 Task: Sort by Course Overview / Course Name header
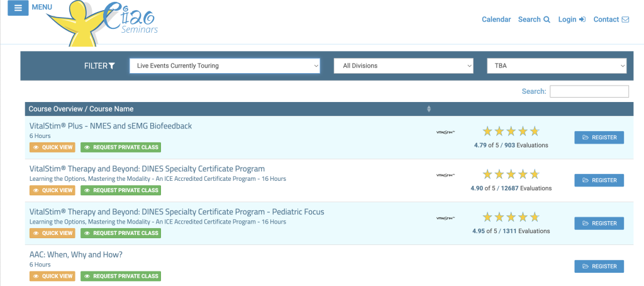82,109
